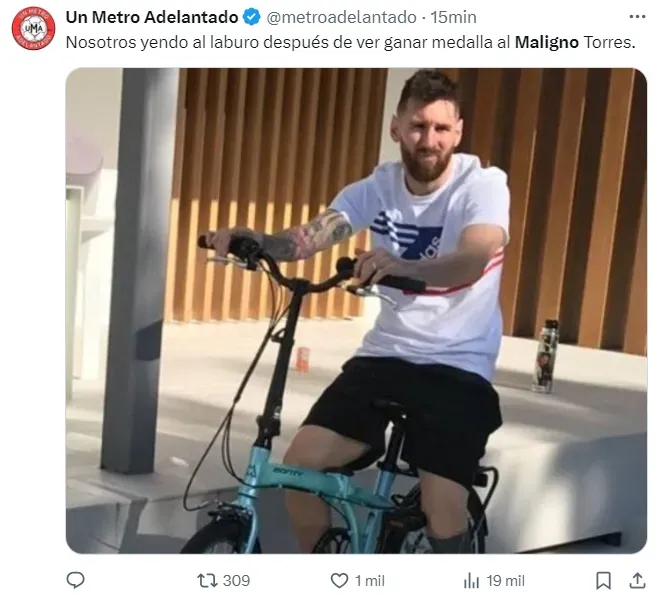This screenshot has width=658, height=598.
Task: Open the Un Metro Adelantado display name
Action: [x=152, y=17]
